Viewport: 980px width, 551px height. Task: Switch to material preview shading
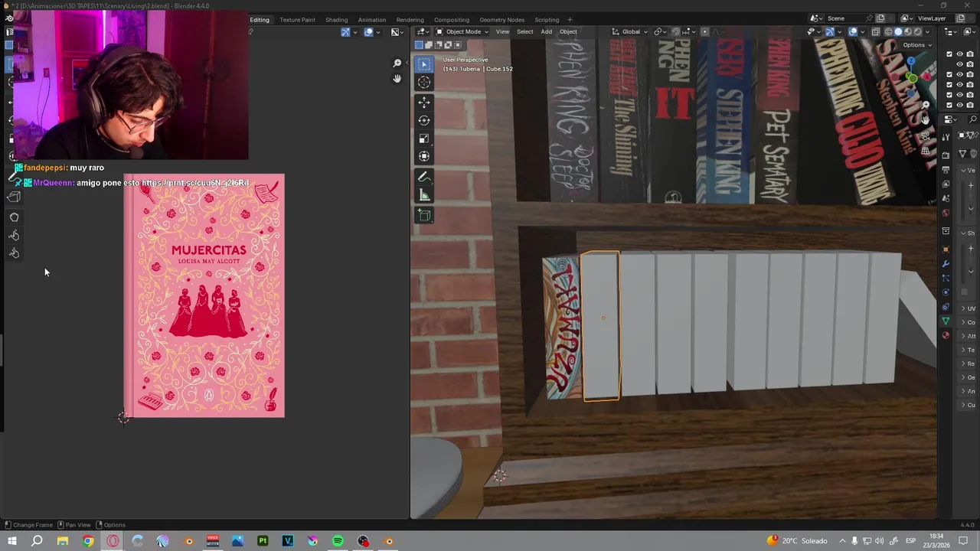click(908, 32)
